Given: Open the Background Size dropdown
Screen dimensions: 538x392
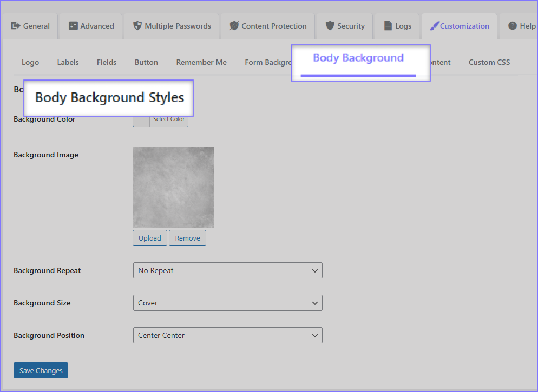Looking at the screenshot, I should 227,303.
